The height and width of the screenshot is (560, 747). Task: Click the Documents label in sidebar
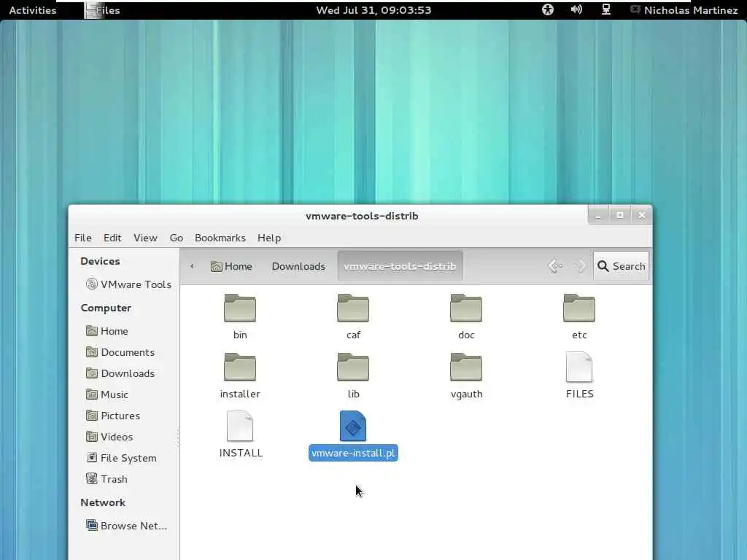click(128, 352)
